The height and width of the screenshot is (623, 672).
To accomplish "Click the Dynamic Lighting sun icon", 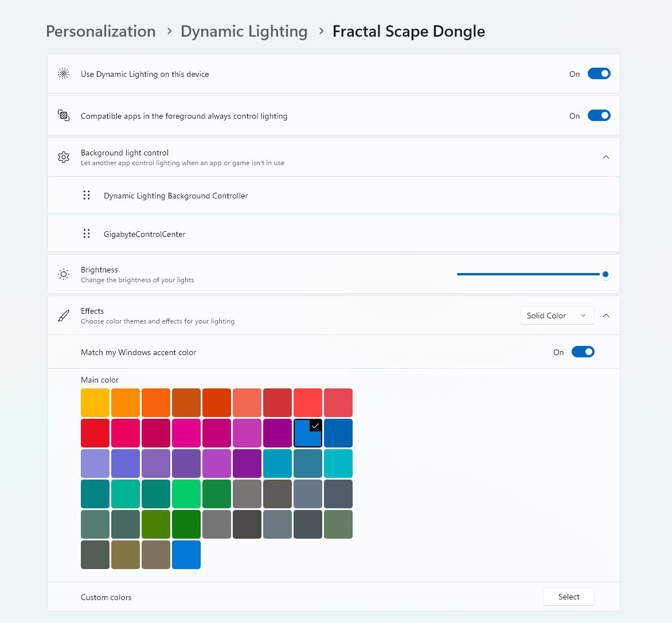I will pos(64,74).
